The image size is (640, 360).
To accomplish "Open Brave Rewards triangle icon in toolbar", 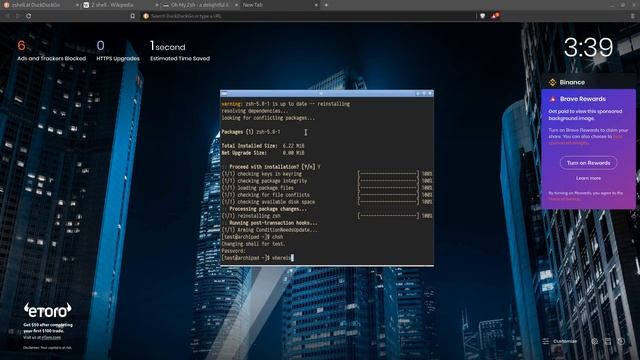I will click(x=495, y=16).
